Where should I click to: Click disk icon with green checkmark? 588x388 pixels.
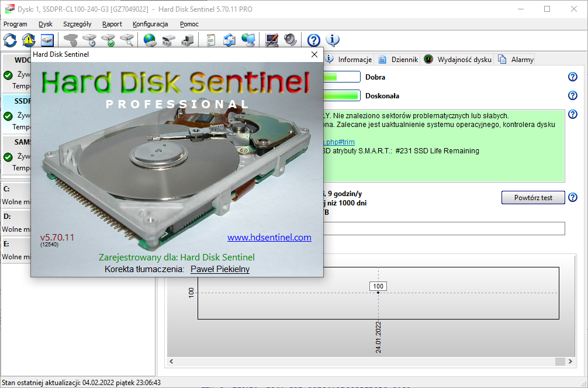point(108,40)
